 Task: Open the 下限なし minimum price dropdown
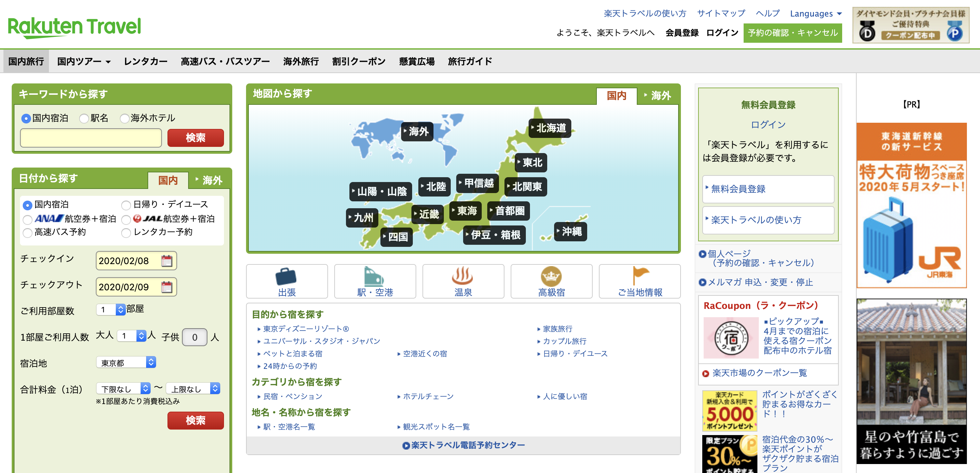coord(123,389)
